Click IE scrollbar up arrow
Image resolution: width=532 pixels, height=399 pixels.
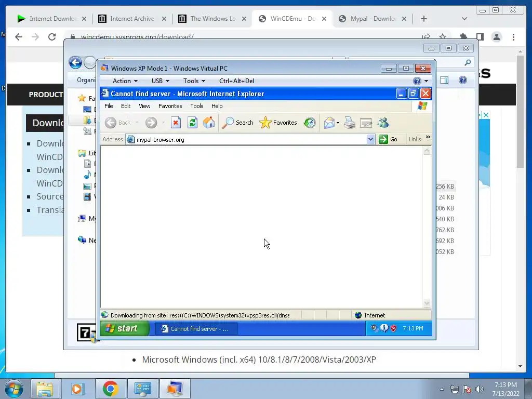(427, 150)
